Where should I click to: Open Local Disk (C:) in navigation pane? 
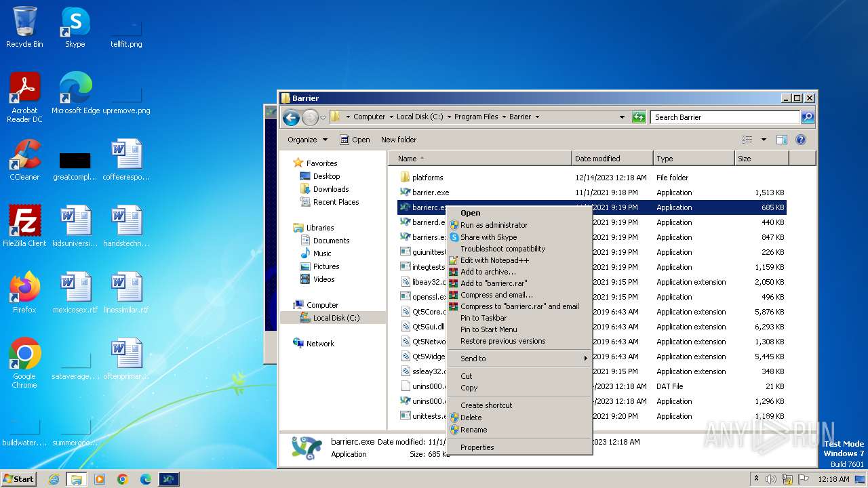(x=336, y=318)
